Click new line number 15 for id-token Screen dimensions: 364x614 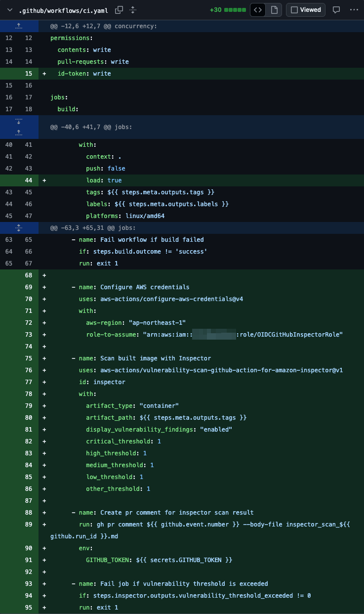point(28,74)
